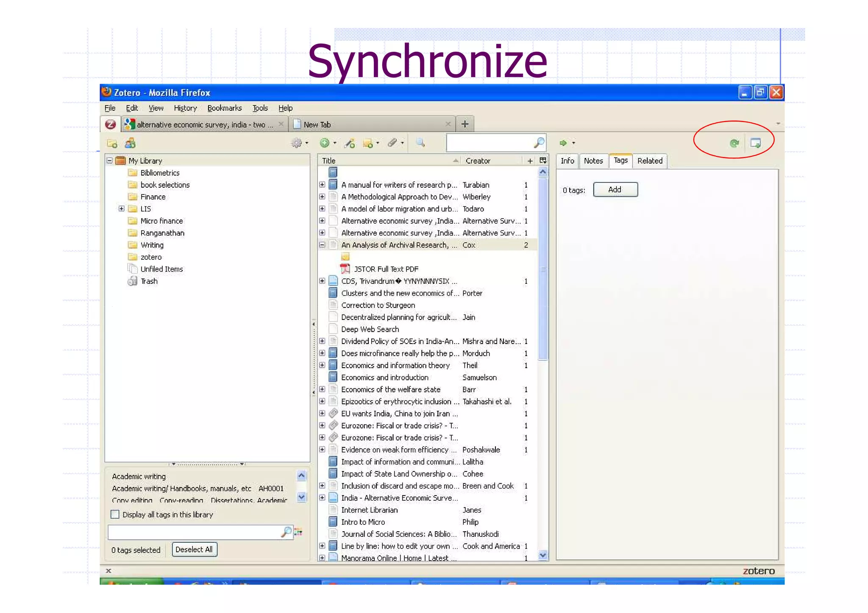Click the toggle tab mode window icon
The image size is (868, 613).
(755, 143)
